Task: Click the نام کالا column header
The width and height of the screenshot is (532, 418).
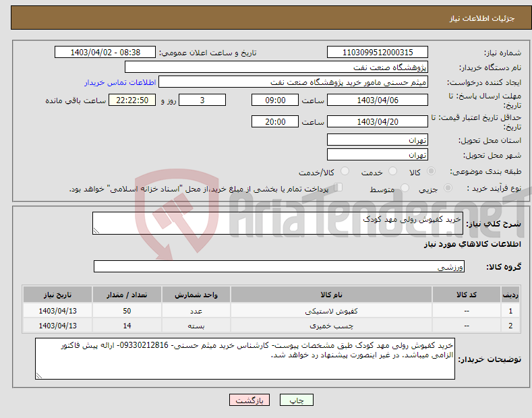Action: tap(331, 295)
